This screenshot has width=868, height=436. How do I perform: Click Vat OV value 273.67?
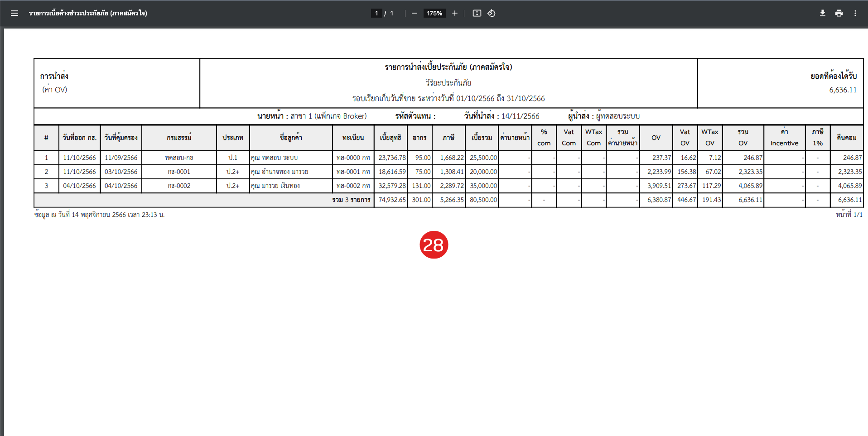pyautogui.click(x=687, y=186)
